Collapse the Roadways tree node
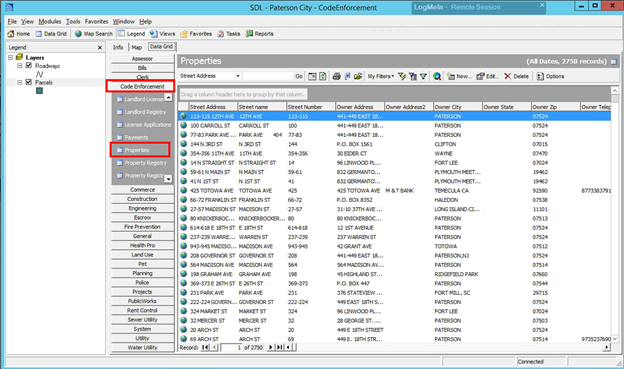Image resolution: width=624 pixels, height=369 pixels. click(20, 66)
